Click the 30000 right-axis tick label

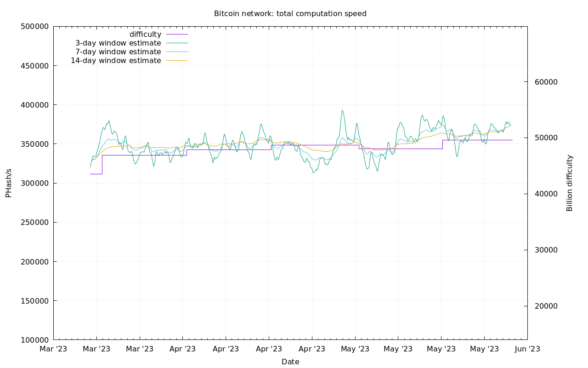click(x=546, y=250)
